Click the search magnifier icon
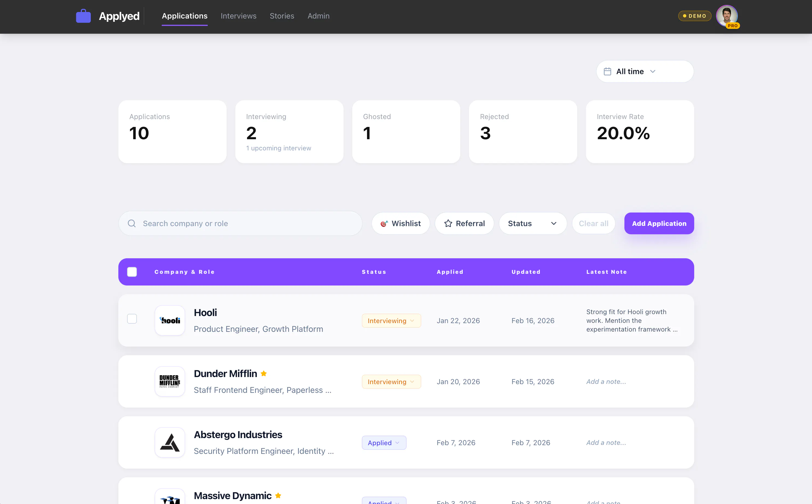This screenshot has height=504, width=812. click(x=132, y=223)
